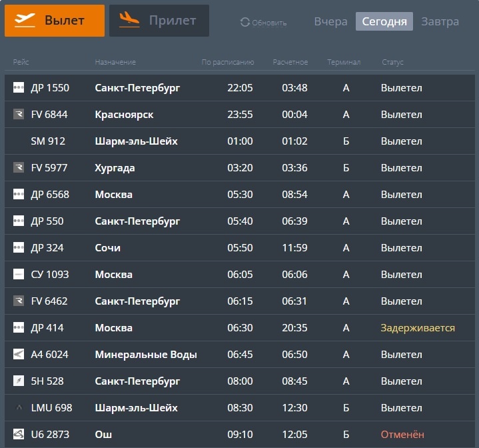Click the Обновить refresh link
Viewport: 479px width, 448px height.
click(x=269, y=23)
